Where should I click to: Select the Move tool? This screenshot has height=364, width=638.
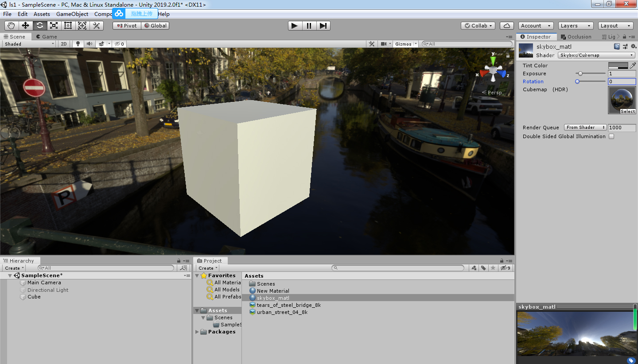[25, 26]
